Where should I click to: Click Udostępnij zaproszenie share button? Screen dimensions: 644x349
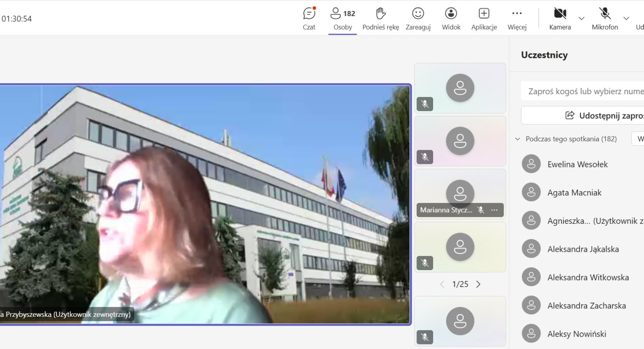point(584,116)
